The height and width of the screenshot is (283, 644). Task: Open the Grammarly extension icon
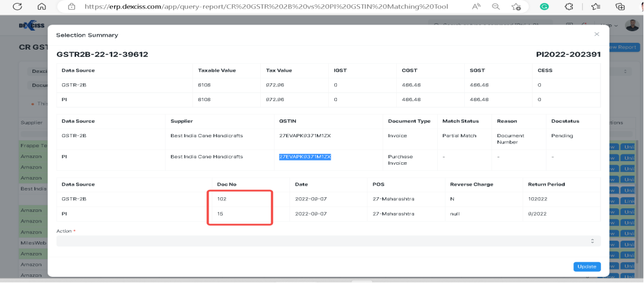(544, 6)
